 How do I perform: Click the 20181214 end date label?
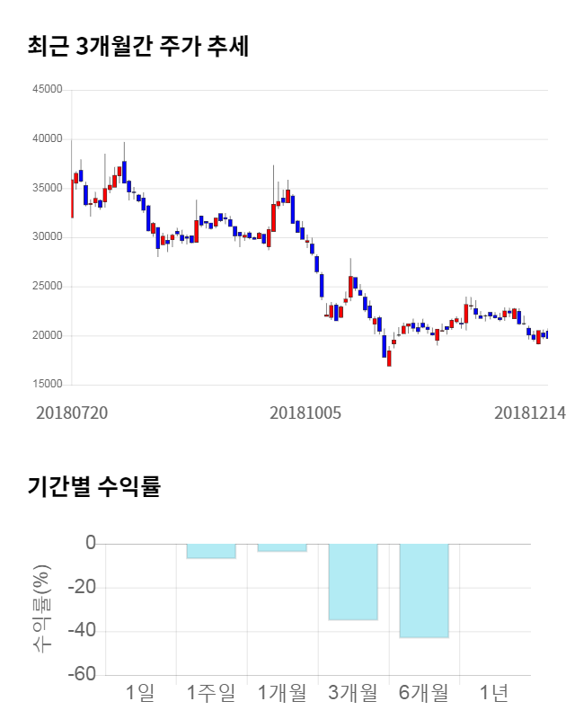click(x=530, y=413)
